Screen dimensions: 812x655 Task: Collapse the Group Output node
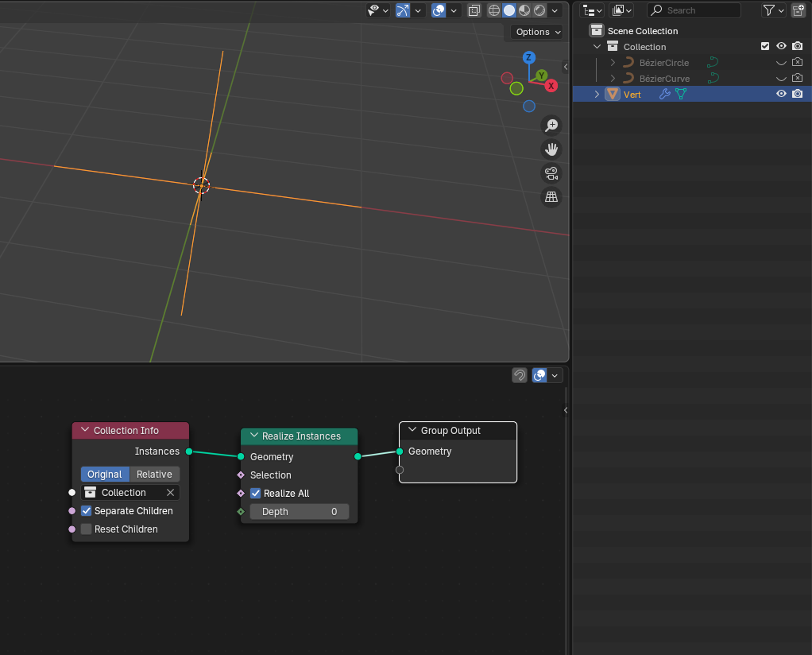[x=412, y=430]
